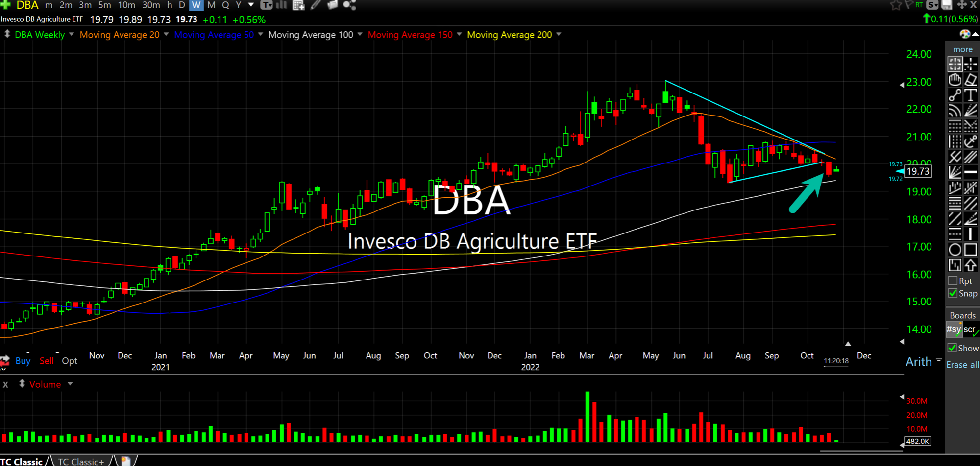This screenshot has width=980, height=466.
Task: Expand the Moving Average 200 dropdown arrow
Action: (x=559, y=34)
